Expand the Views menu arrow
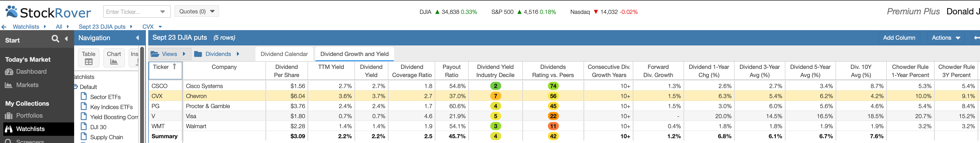980x143 pixels. pos(184,54)
